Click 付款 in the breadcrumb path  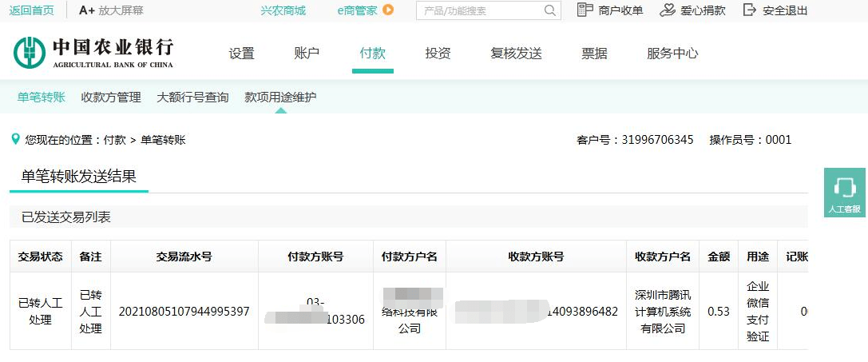coord(115,140)
